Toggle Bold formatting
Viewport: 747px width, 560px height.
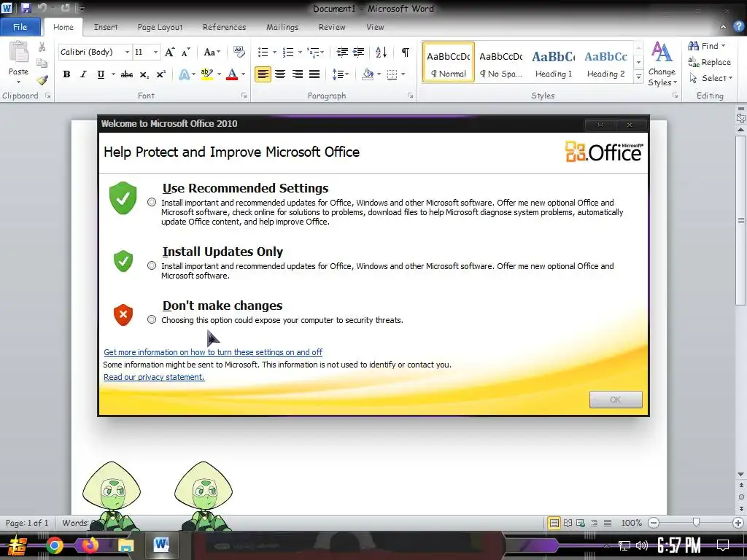pyautogui.click(x=66, y=74)
